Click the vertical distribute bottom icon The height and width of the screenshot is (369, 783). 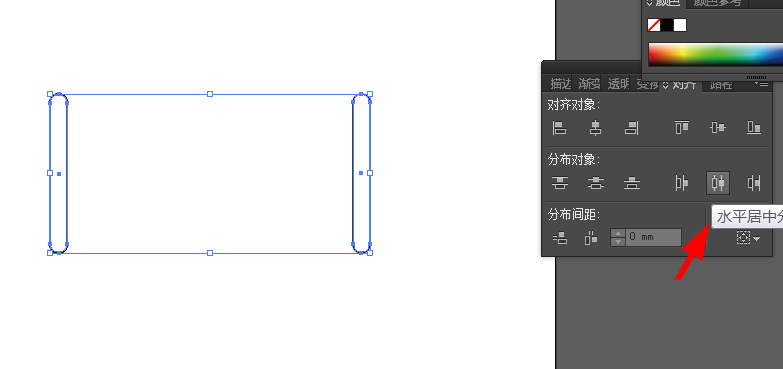632,183
